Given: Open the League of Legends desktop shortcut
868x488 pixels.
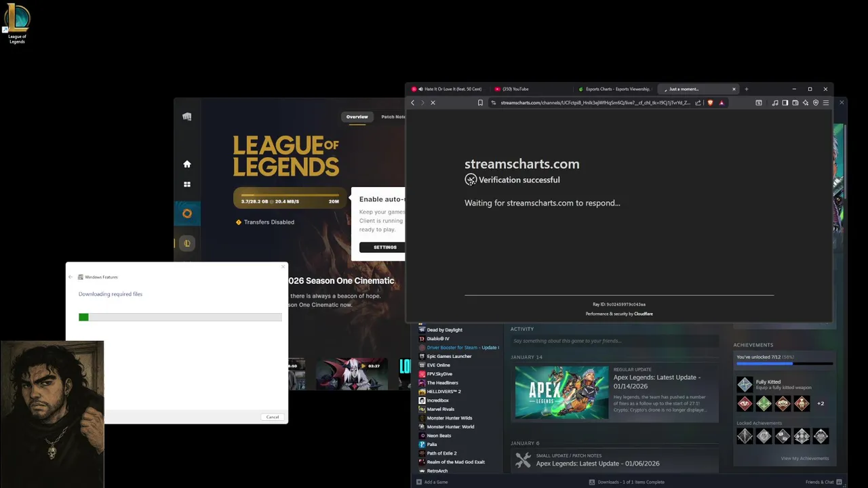Looking at the screenshot, I should pos(17,24).
